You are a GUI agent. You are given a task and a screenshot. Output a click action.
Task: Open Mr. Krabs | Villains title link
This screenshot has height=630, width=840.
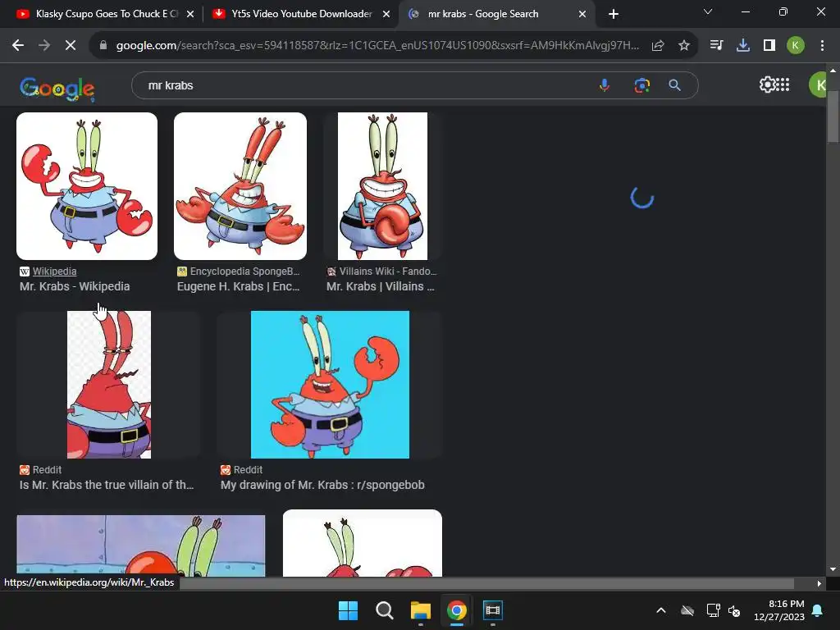click(x=381, y=286)
